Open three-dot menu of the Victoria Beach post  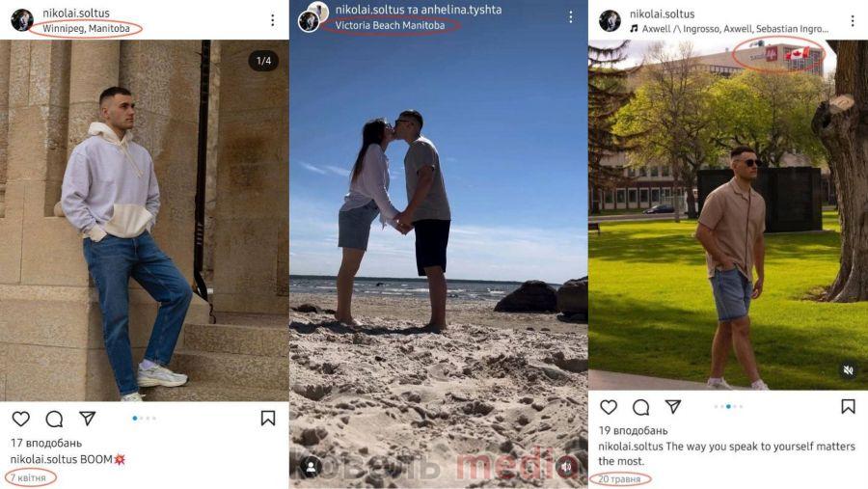pos(570,17)
